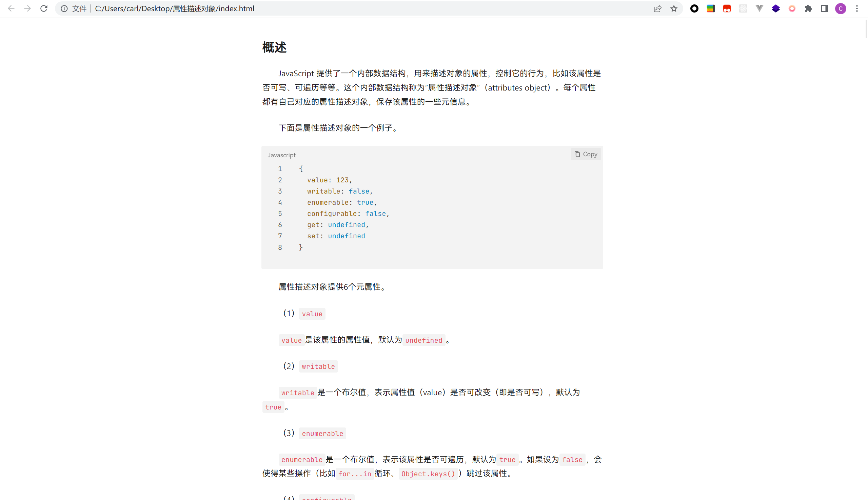868x500 pixels.
Task: Open the purple layered diamond extension icon
Action: pyautogui.click(x=775, y=8)
